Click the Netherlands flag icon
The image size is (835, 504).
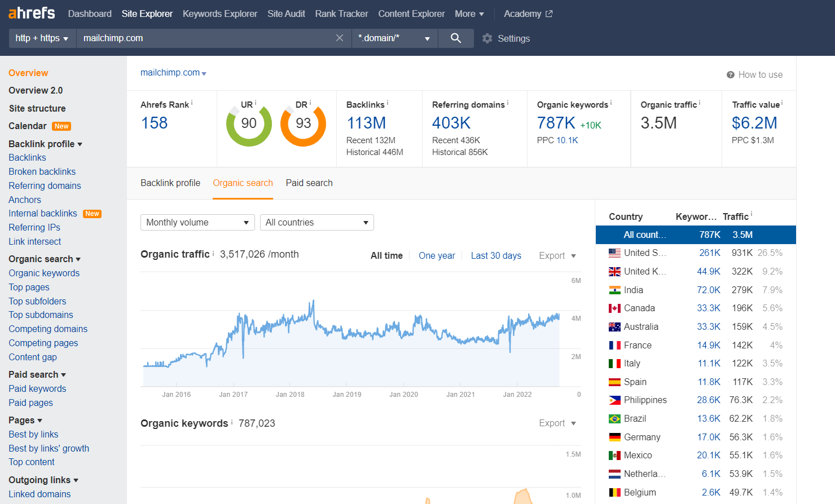[615, 474]
